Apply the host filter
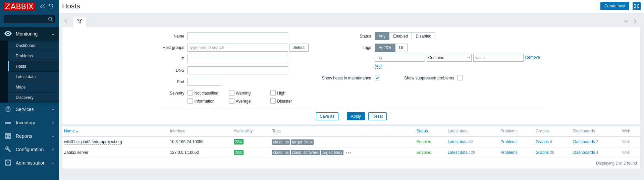 [356, 116]
